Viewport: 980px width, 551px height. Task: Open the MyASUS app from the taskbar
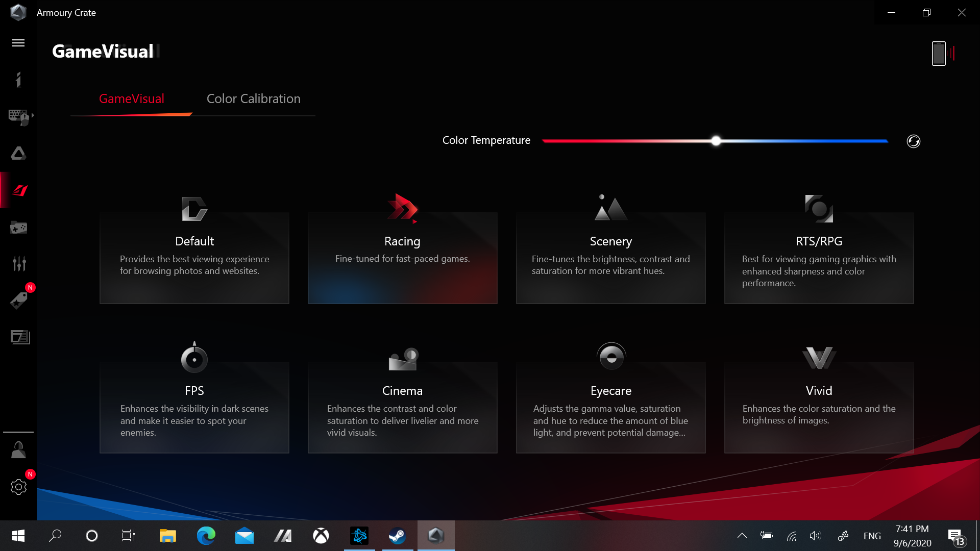(282, 536)
